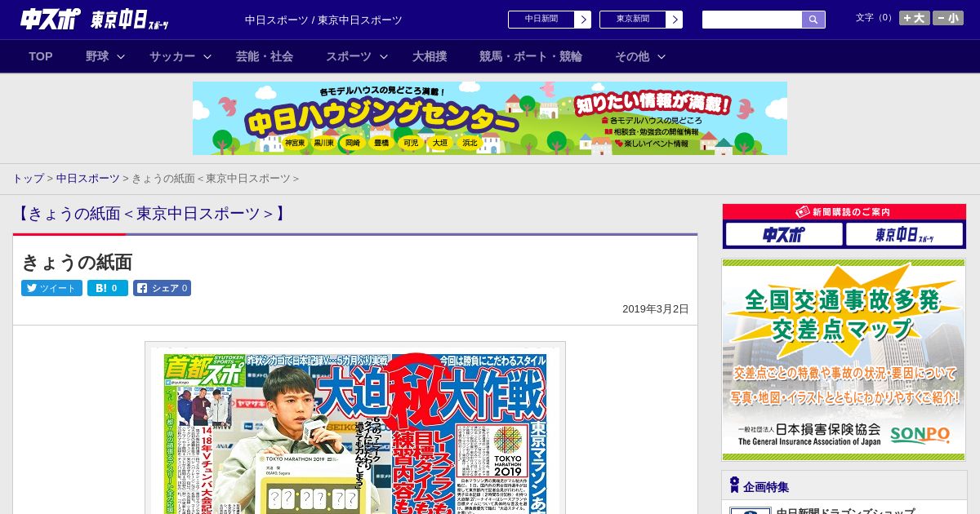Select the arrow beside 中日新聞
Viewport: 980px width, 514px height.
[x=583, y=20]
